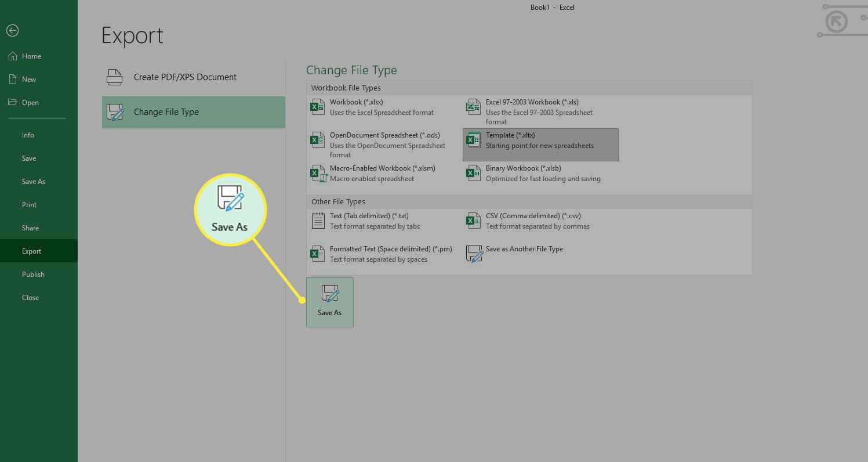
Task: Choose Text (Tab delimited) (*.txt) label
Action: tap(369, 216)
